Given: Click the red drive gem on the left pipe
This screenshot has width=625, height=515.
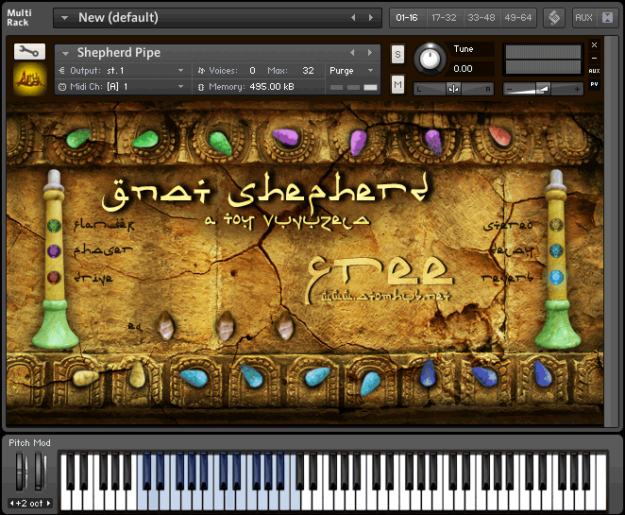Looking at the screenshot, I should pos(54,277).
